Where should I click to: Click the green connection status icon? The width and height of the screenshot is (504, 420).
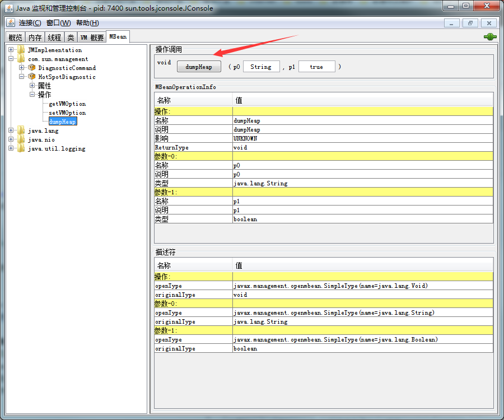coord(490,37)
